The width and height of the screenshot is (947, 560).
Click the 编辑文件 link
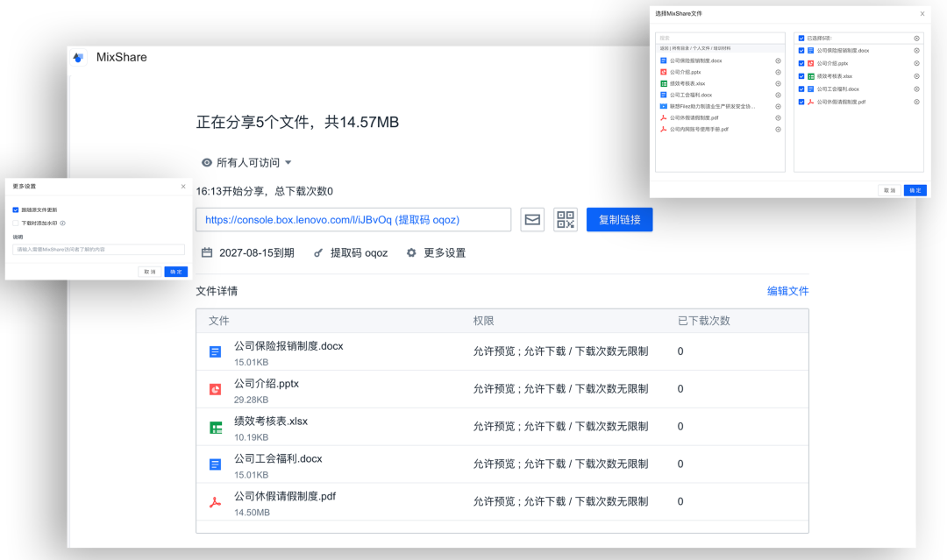pos(787,292)
